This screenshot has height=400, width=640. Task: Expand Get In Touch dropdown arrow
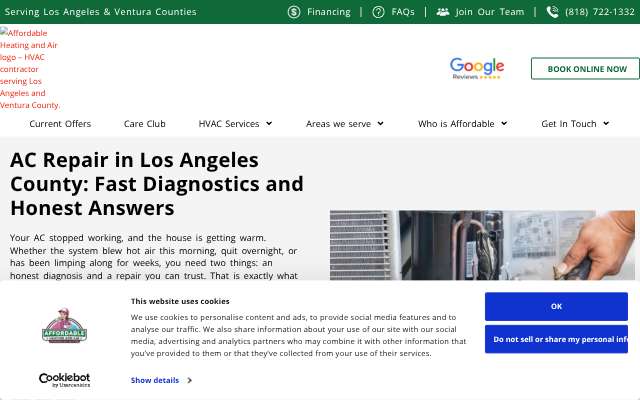coord(606,123)
